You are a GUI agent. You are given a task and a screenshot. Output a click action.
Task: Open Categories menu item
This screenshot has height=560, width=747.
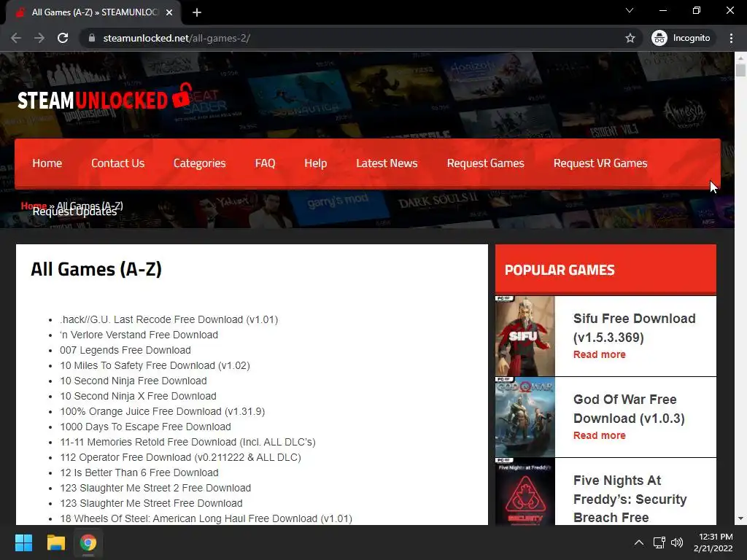(200, 163)
